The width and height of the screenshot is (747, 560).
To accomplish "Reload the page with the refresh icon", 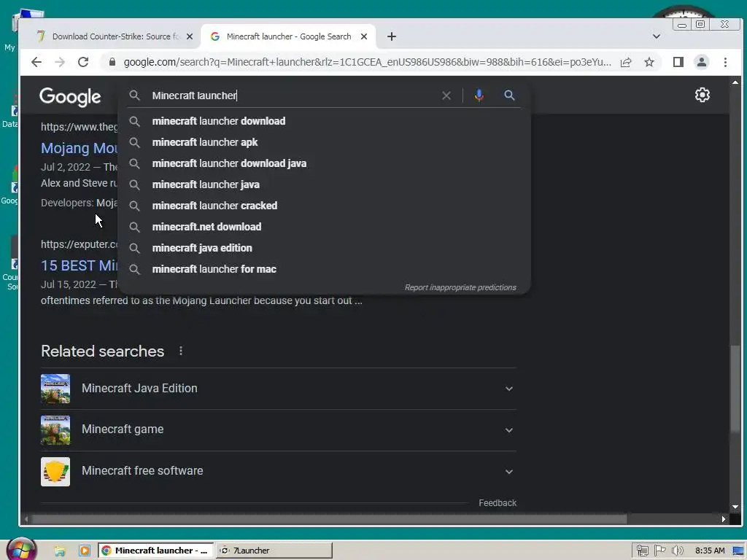I will click(83, 62).
